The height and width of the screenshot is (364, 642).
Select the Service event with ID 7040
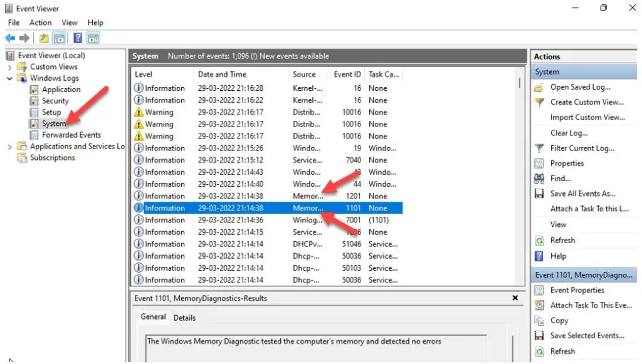tap(267, 160)
